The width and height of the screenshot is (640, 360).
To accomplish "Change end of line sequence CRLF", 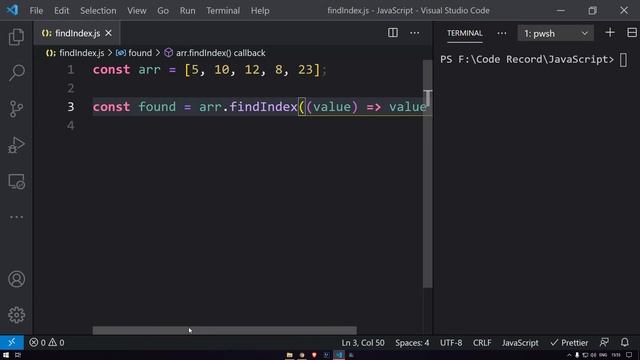I will click(x=482, y=342).
